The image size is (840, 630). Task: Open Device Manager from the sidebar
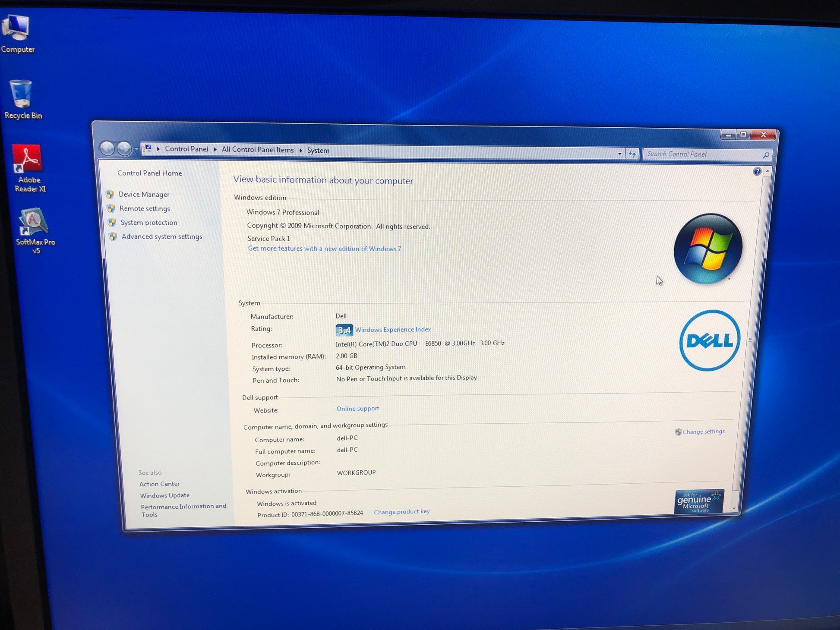pos(144,195)
